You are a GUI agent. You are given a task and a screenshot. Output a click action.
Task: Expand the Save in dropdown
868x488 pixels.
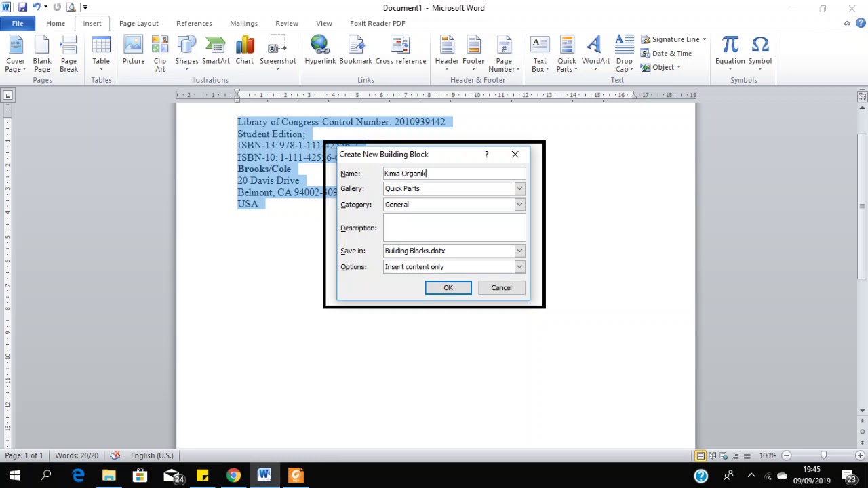click(519, 251)
